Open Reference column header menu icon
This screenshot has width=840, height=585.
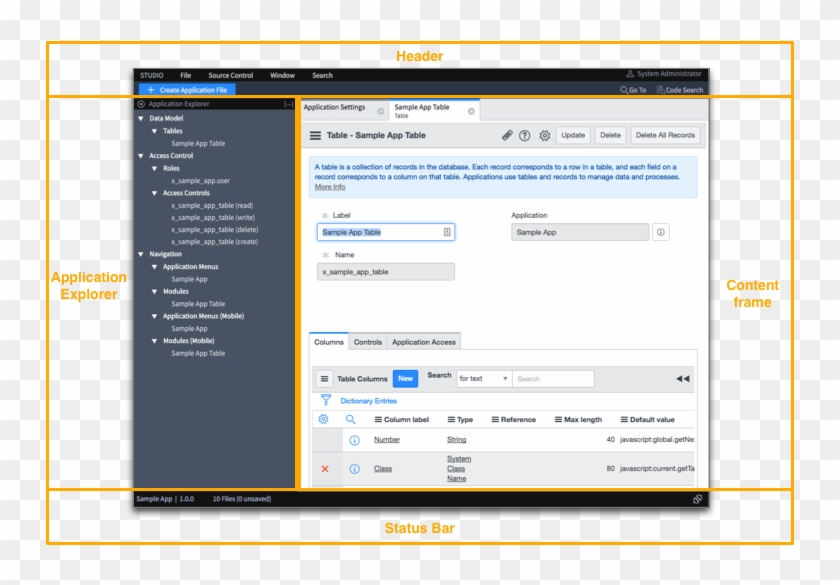(495, 419)
